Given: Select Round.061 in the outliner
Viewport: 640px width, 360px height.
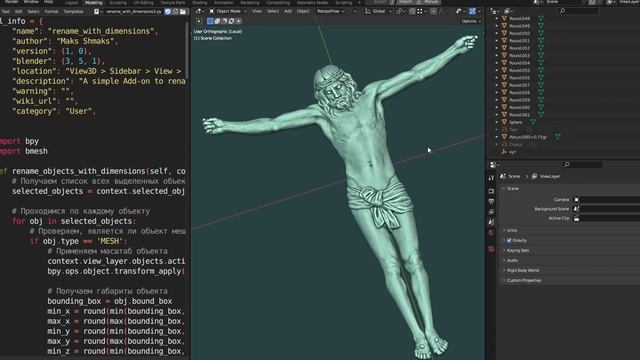Looking at the screenshot, I should (520, 115).
